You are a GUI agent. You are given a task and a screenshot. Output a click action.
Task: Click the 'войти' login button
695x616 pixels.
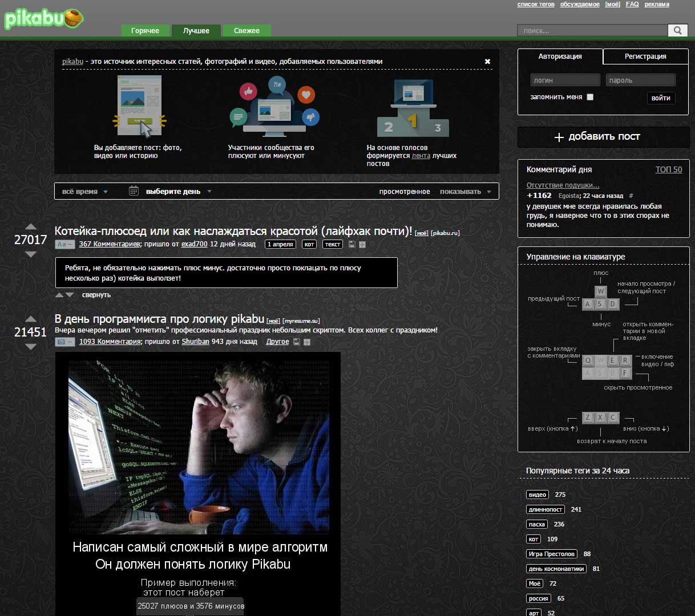[x=661, y=98]
